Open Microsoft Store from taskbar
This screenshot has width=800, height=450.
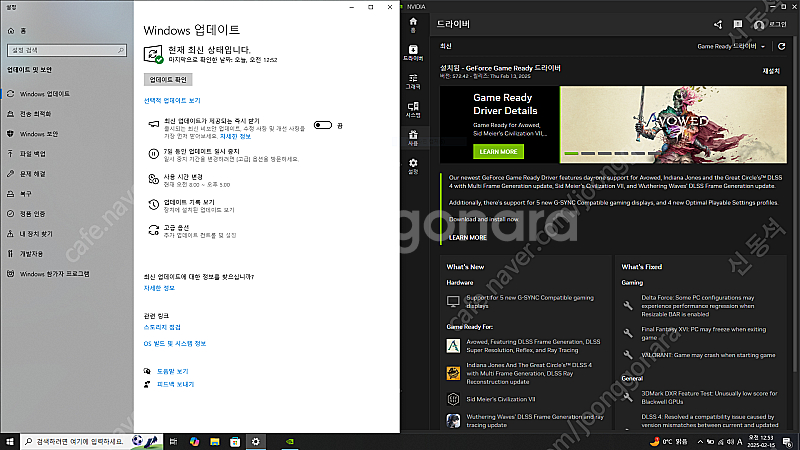[x=235, y=442]
